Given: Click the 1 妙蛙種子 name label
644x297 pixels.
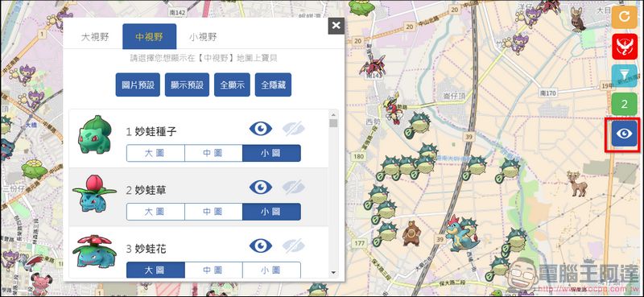Looking at the screenshot, I should click(151, 131).
